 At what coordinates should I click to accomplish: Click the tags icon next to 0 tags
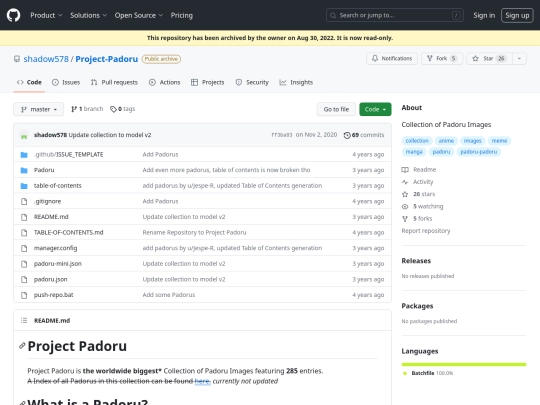coord(113,109)
